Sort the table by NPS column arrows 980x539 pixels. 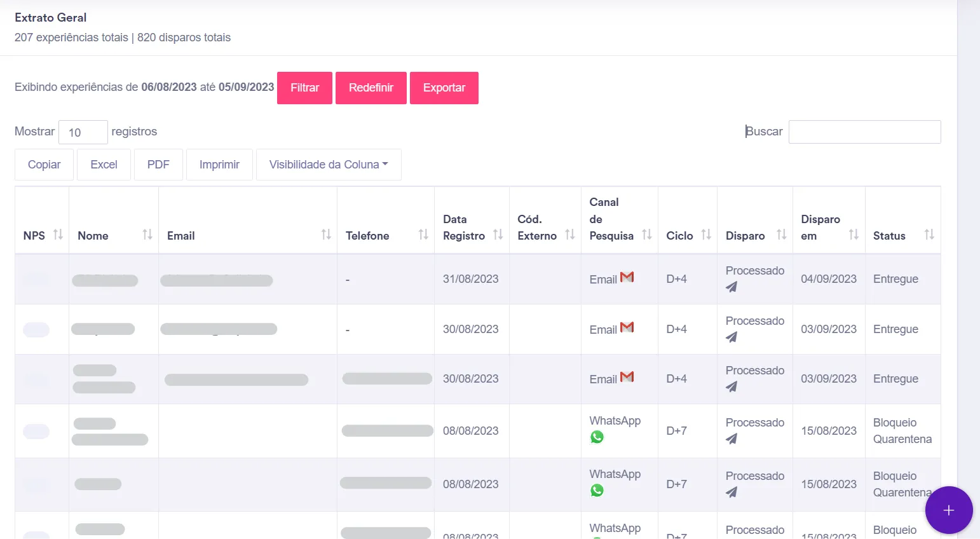tap(58, 235)
